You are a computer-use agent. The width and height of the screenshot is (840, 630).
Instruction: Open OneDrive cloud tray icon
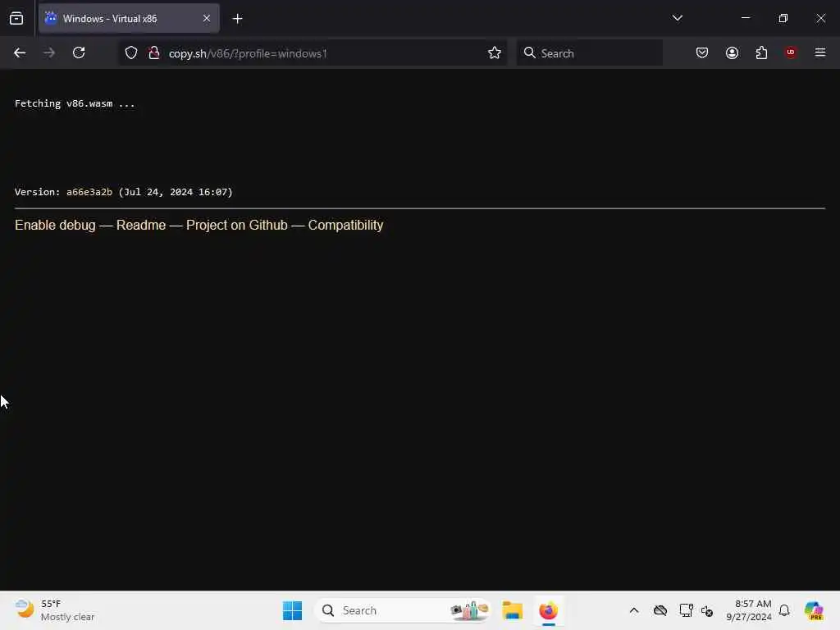click(660, 610)
